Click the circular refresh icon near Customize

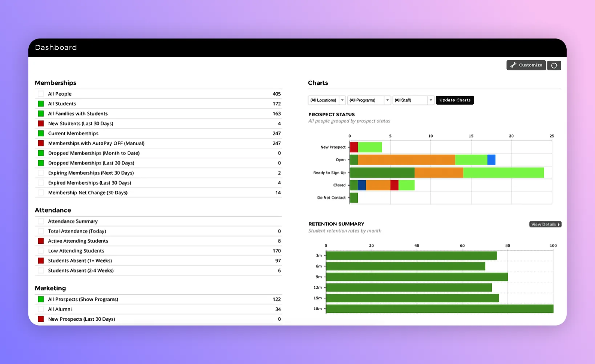[554, 65]
